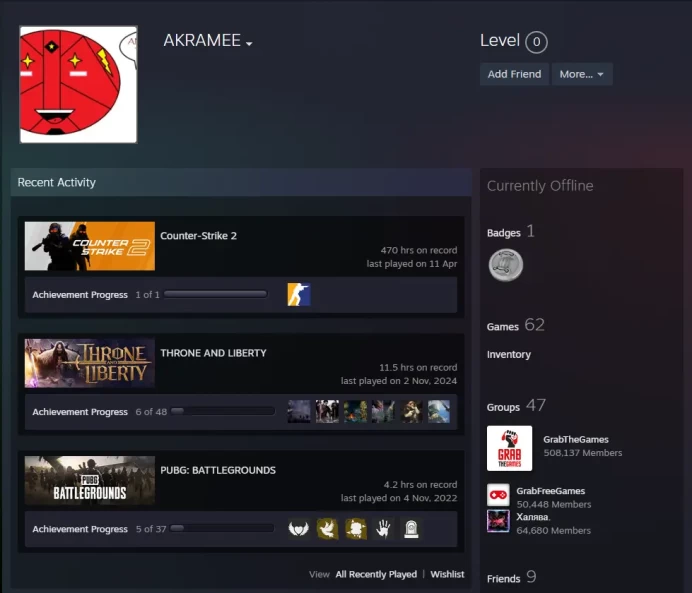
Task: Click PUBG tombstone achievement icon
Action: point(411,529)
